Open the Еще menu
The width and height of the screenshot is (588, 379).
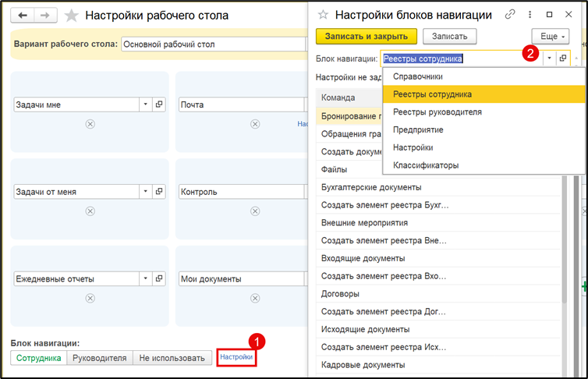pyautogui.click(x=551, y=37)
